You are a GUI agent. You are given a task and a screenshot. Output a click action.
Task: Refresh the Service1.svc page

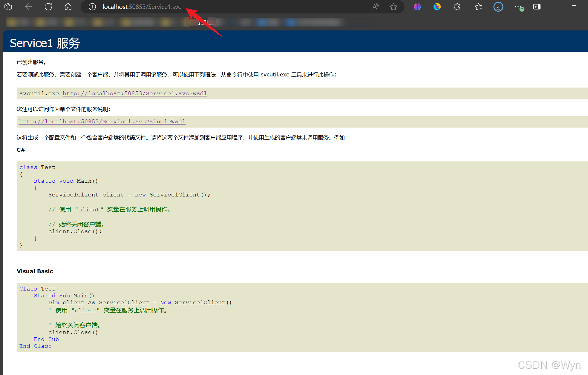click(48, 7)
